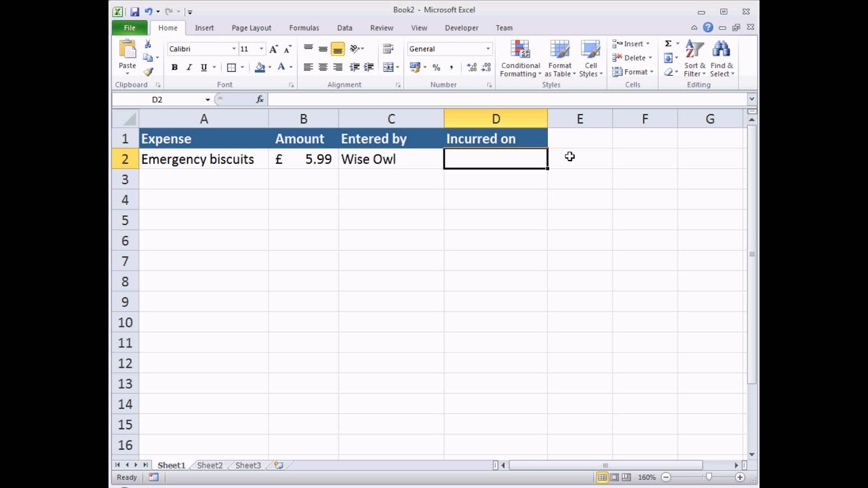Toggle Top Align
This screenshot has height=488, width=868.
(x=308, y=49)
